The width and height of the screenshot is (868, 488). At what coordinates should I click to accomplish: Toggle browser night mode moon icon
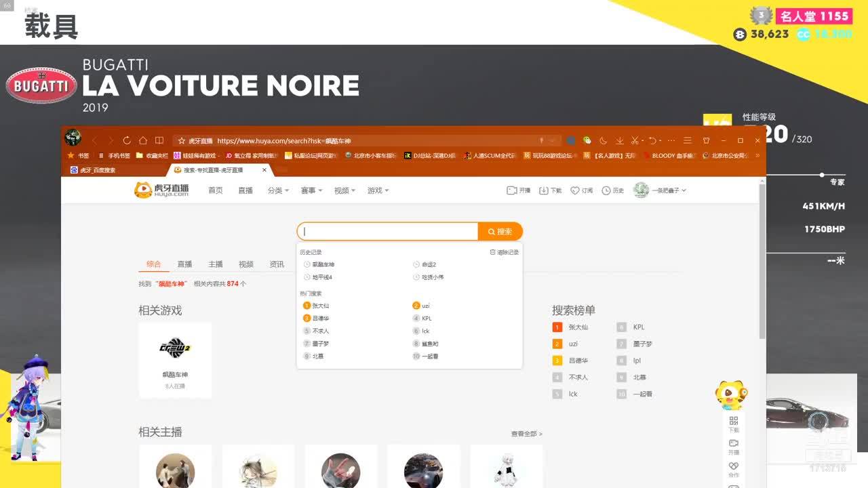[x=604, y=140]
